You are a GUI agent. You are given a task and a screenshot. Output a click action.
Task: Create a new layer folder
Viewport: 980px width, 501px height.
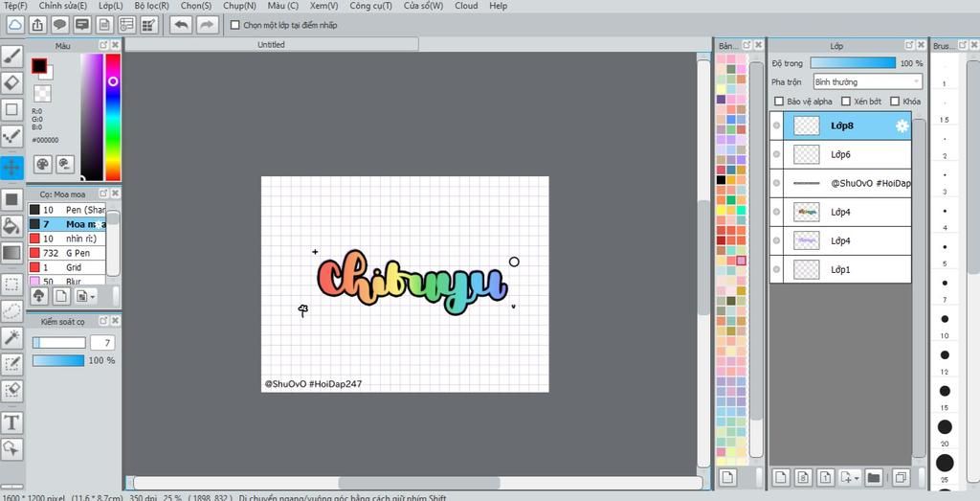874,478
